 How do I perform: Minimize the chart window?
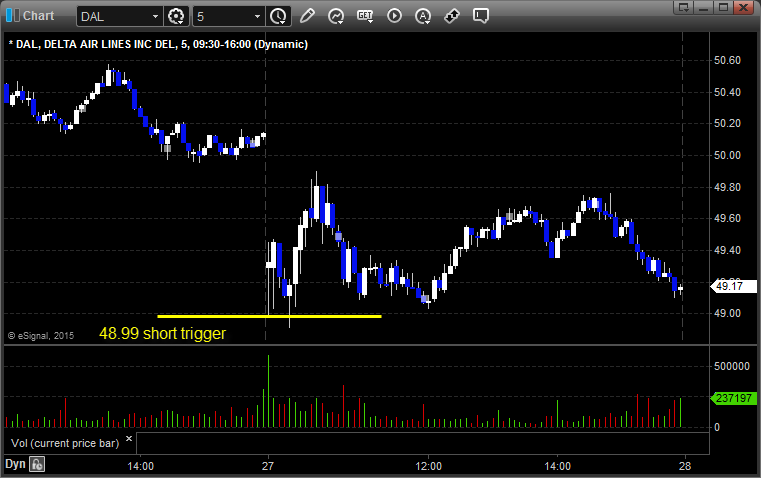point(703,7)
